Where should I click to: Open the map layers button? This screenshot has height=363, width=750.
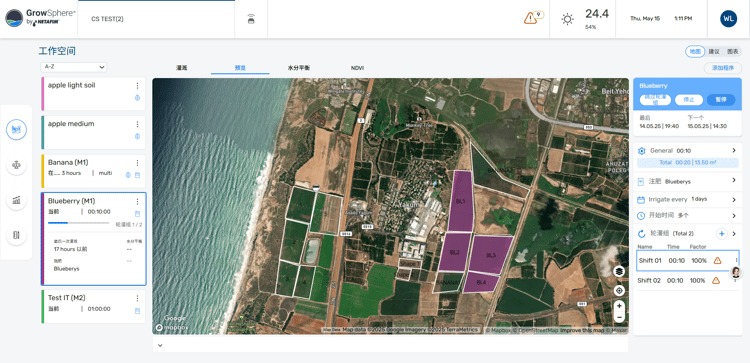[x=619, y=271]
